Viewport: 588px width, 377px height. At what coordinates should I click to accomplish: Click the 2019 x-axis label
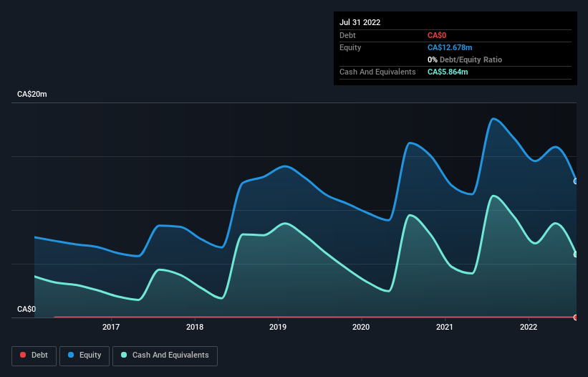point(278,327)
